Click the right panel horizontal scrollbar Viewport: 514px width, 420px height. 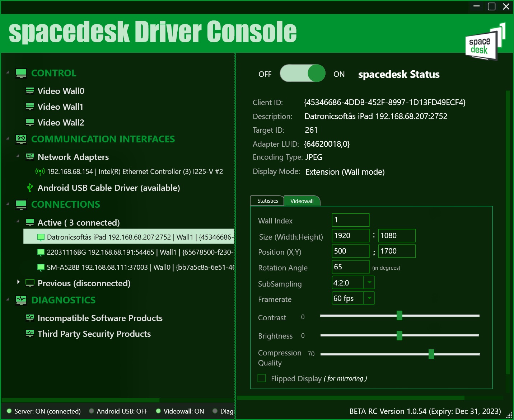click(351, 398)
